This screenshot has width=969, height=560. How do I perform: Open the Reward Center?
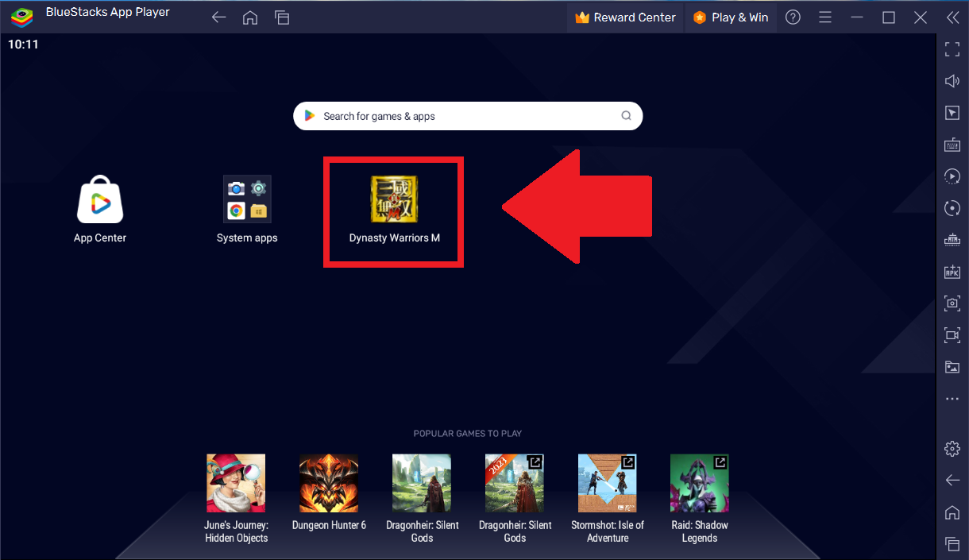626,17
